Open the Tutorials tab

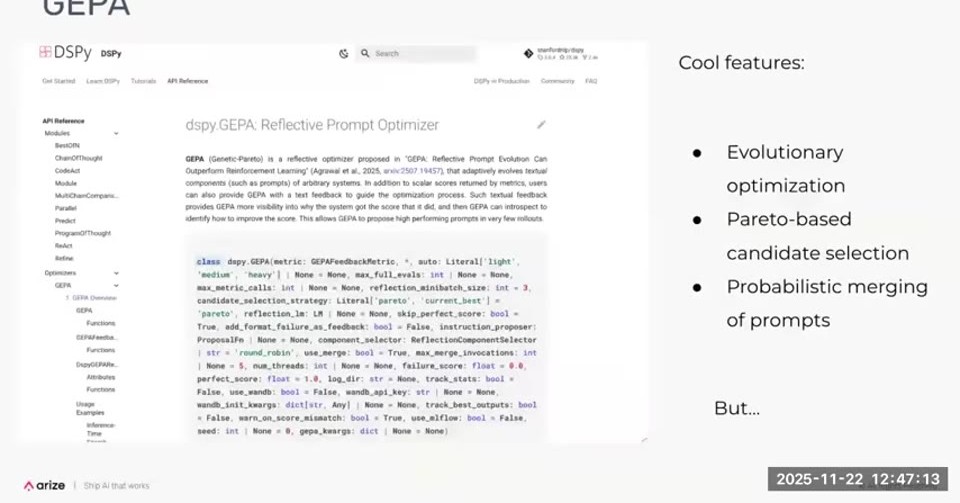(x=143, y=81)
